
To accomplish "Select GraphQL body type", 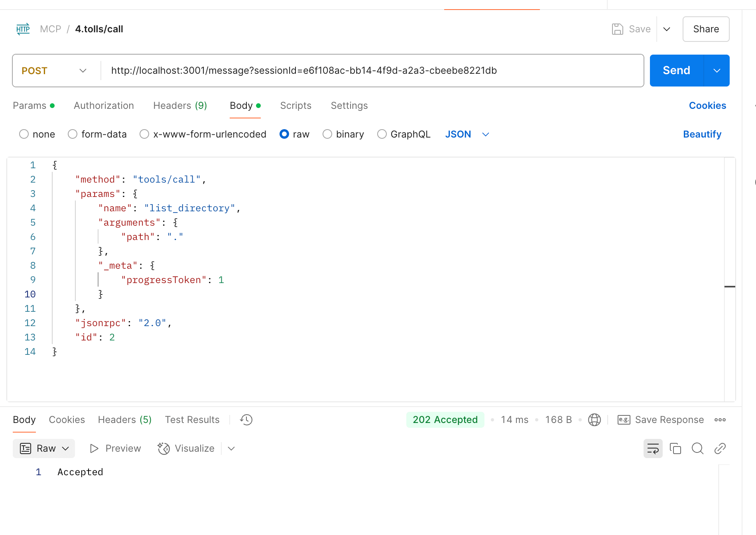I will tap(382, 134).
